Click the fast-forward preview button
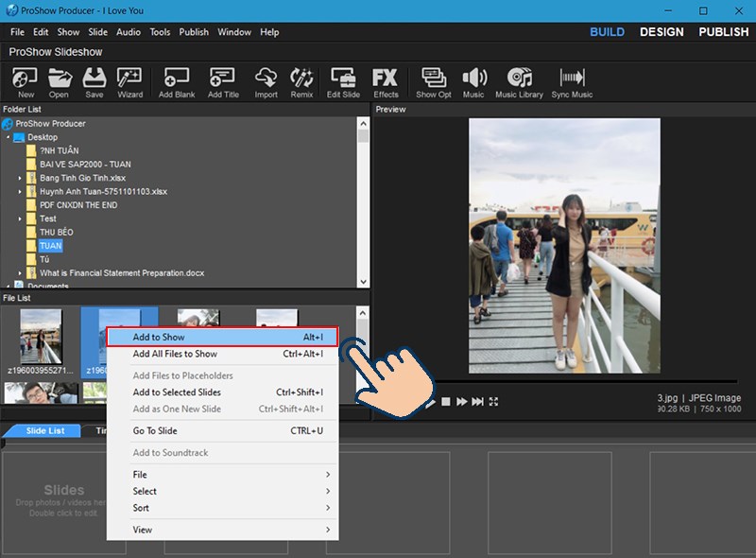The height and width of the screenshot is (558, 756). point(461,402)
